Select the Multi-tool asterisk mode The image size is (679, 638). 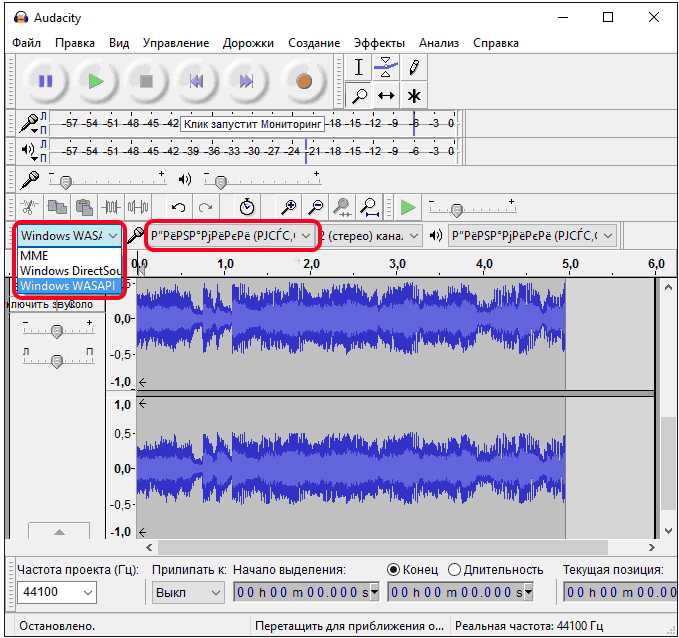coord(414,95)
